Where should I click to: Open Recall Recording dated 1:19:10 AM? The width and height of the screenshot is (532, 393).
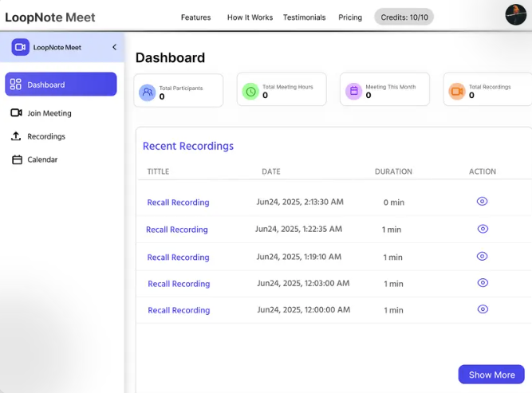pos(178,257)
